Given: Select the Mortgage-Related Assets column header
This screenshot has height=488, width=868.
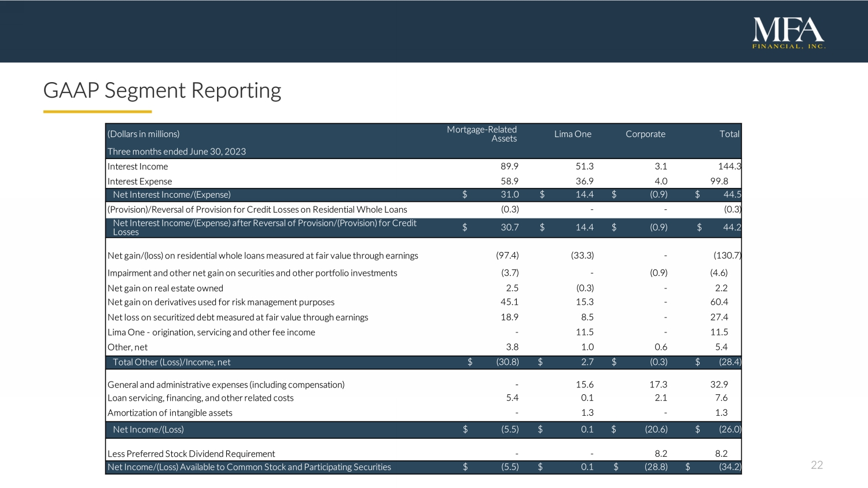Looking at the screenshot, I should tap(481, 134).
